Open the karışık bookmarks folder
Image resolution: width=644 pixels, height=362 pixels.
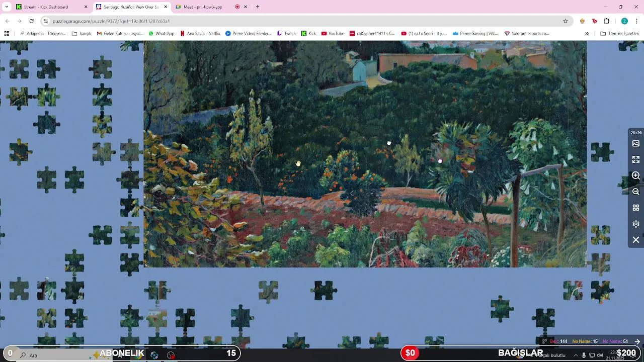tap(82, 34)
